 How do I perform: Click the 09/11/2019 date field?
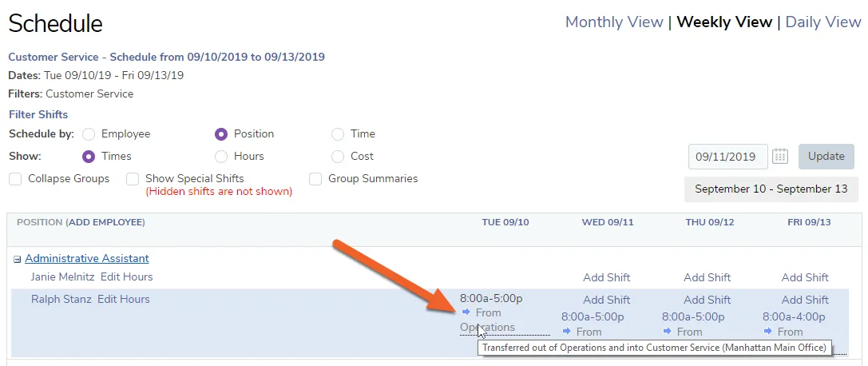(728, 156)
